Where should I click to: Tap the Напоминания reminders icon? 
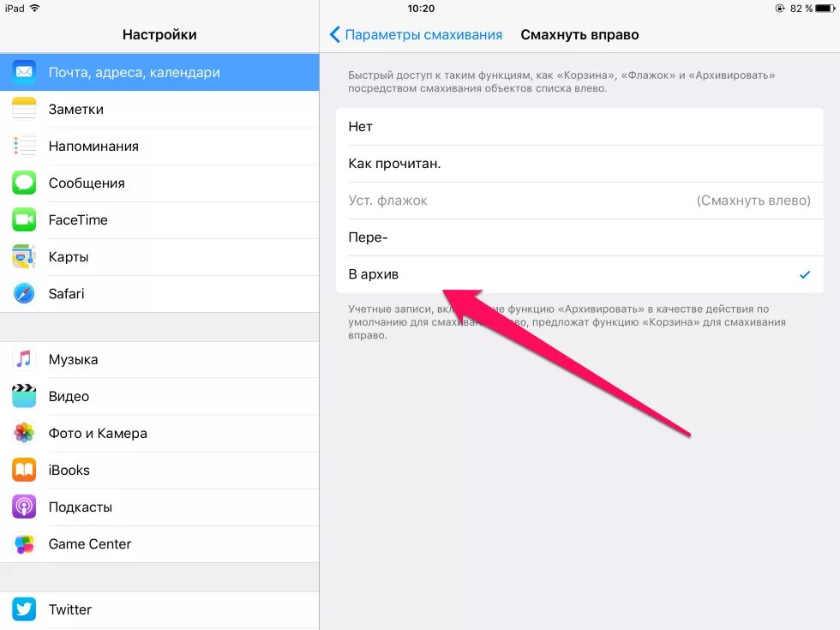coord(24,146)
